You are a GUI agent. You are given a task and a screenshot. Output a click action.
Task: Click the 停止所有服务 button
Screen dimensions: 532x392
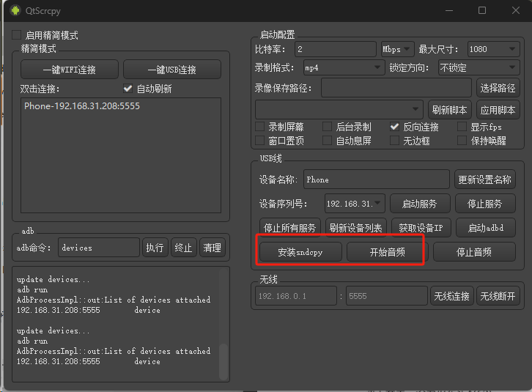click(x=289, y=227)
